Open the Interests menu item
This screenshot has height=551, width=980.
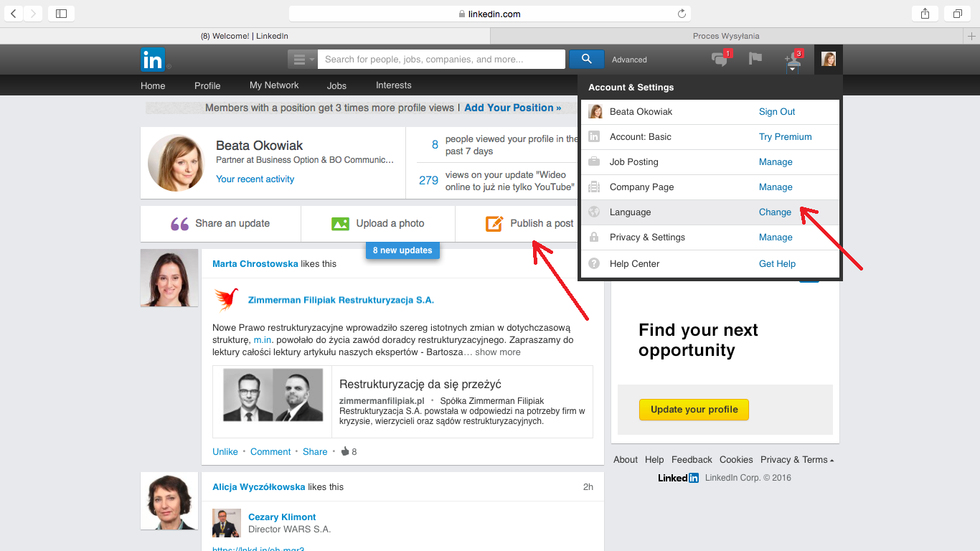coord(394,85)
